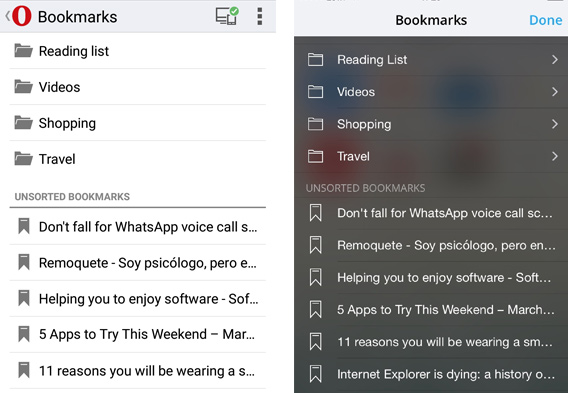
Task: Tap bookmark icon beside Remoquete entry, left panel
Action: (24, 262)
